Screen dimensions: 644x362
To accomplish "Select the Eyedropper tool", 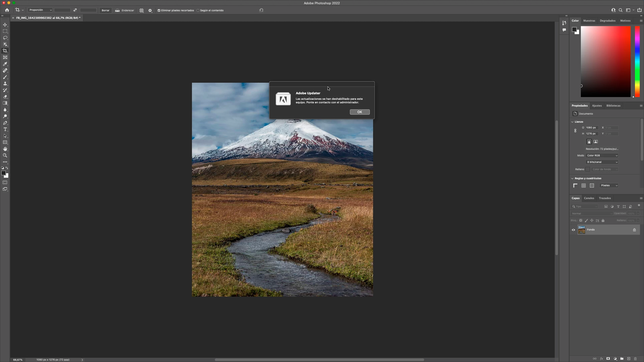I will [5, 64].
